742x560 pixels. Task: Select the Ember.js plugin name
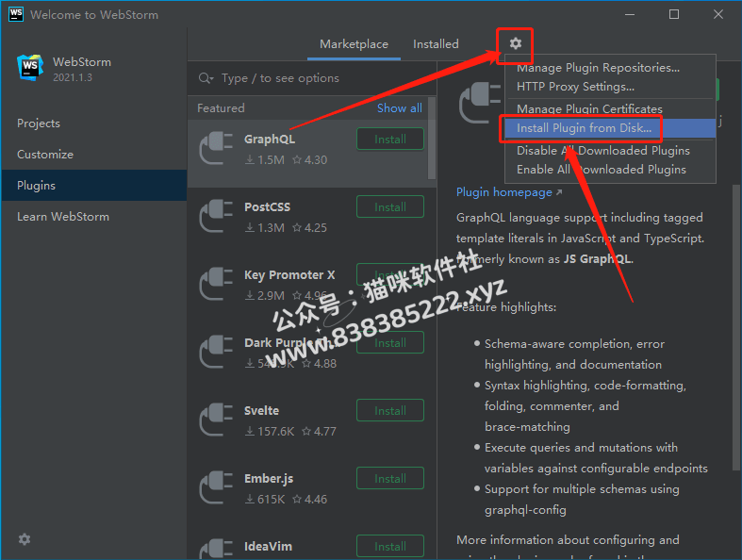pyautogui.click(x=269, y=479)
